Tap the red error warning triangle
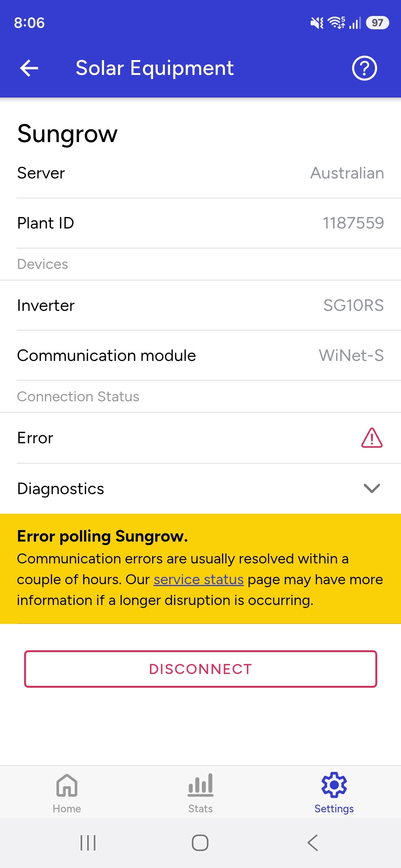Image resolution: width=401 pixels, height=868 pixels. point(372,438)
